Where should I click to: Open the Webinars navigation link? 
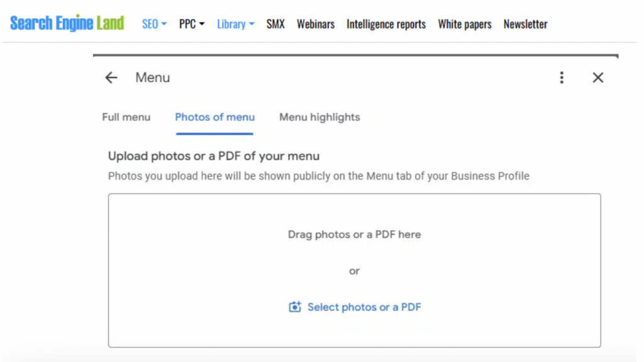[316, 24]
